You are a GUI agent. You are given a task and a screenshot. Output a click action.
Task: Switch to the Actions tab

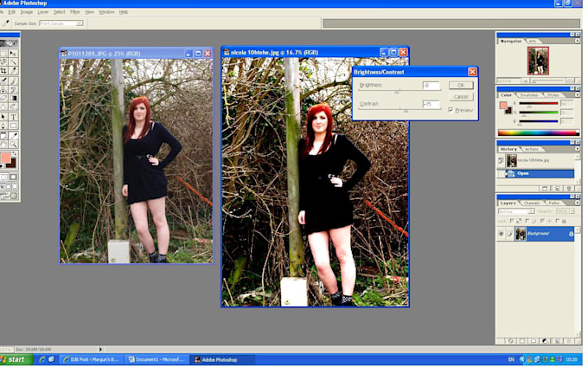(x=532, y=149)
